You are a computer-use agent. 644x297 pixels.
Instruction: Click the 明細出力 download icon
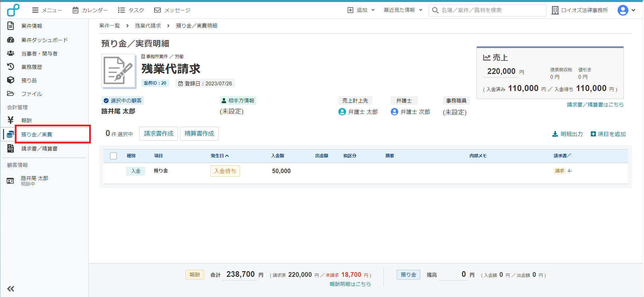tap(555, 134)
